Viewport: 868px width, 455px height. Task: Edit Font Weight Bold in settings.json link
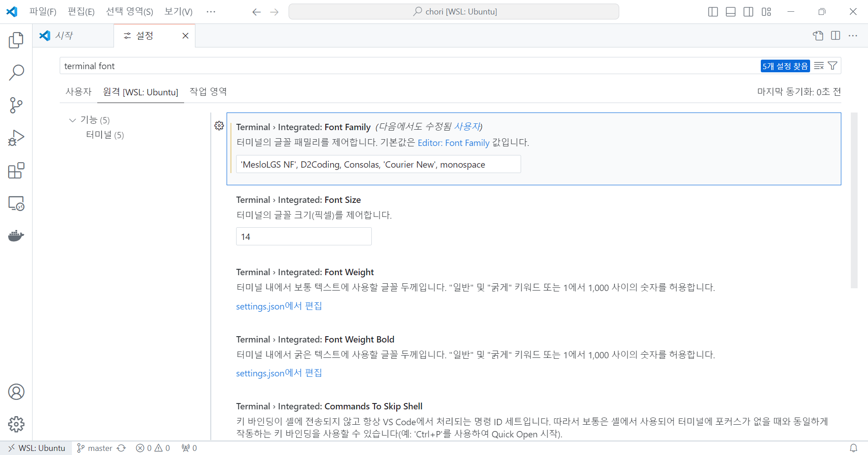coord(279,373)
